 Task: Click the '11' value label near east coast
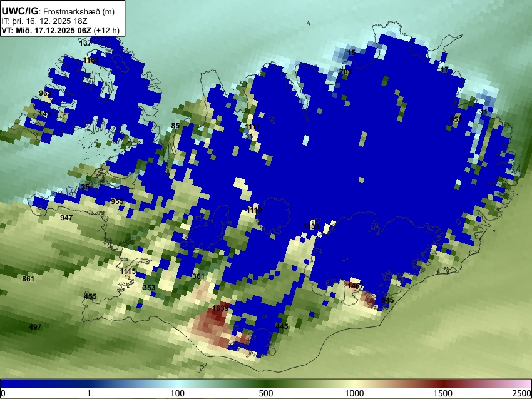click(484, 112)
